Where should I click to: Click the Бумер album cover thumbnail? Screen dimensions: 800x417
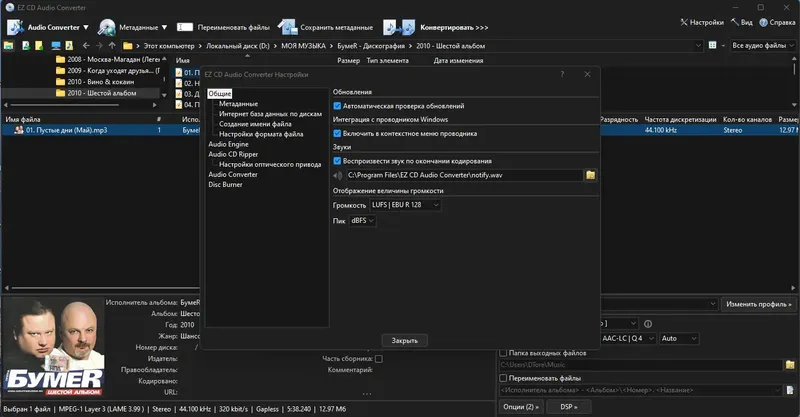pyautogui.click(x=54, y=347)
